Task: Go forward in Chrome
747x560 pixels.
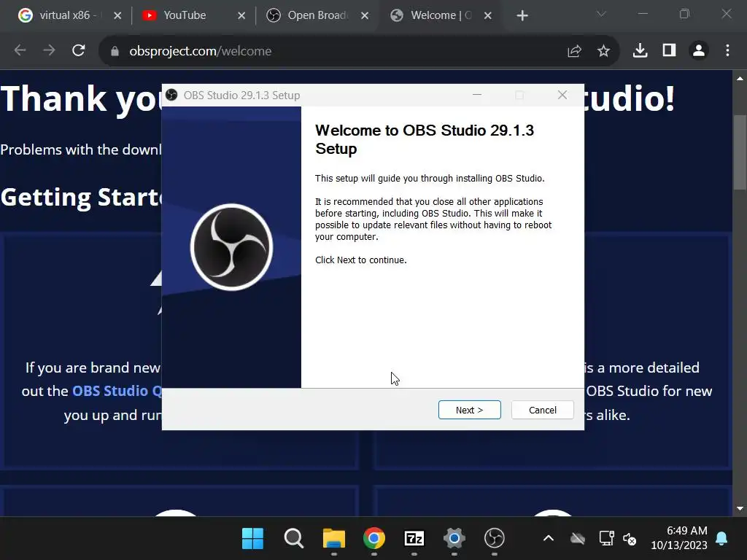Action: pyautogui.click(x=49, y=50)
